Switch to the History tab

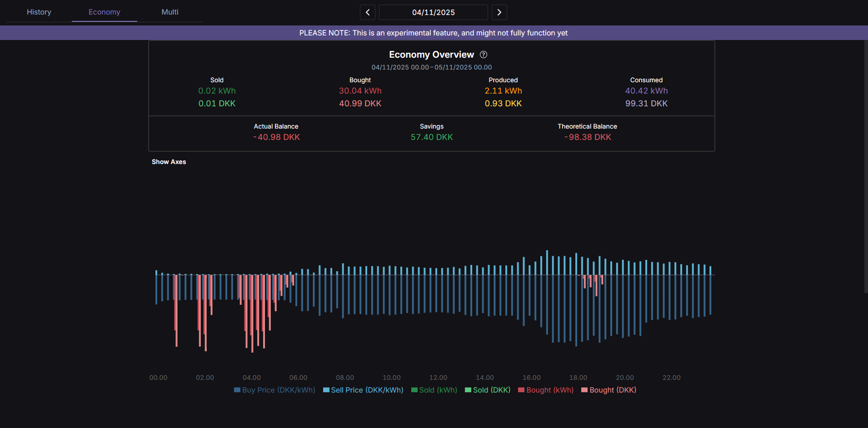[x=39, y=12]
